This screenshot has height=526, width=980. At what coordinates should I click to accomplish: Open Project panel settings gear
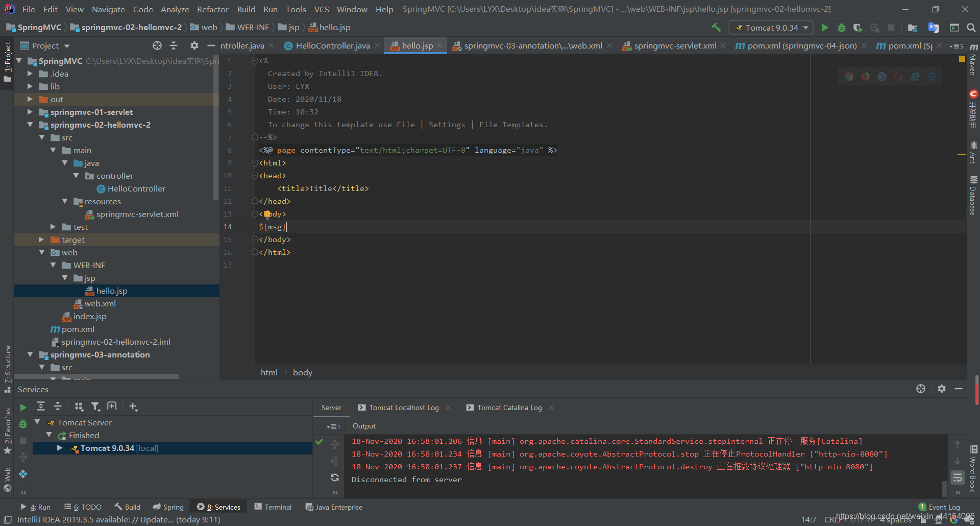(194, 45)
